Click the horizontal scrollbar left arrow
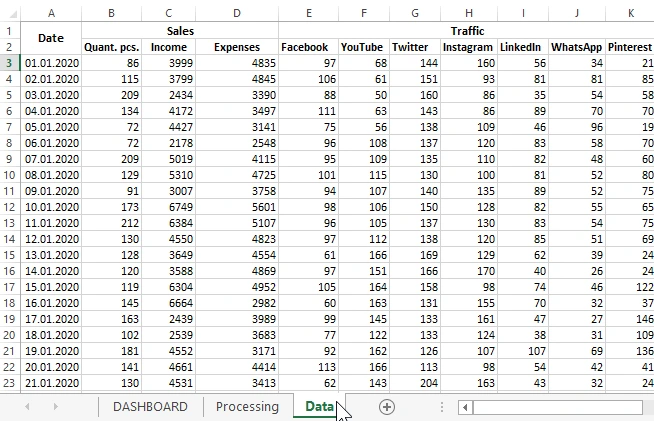Screen dimensions: 654x421 click(465, 407)
